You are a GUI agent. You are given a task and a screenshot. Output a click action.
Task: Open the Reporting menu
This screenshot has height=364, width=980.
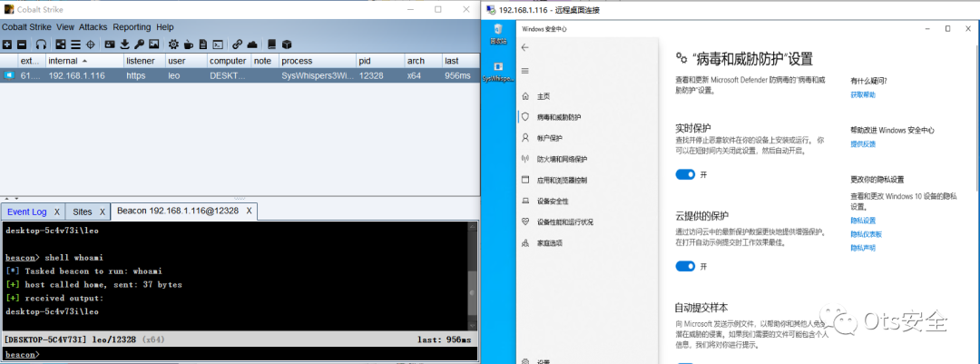[132, 27]
